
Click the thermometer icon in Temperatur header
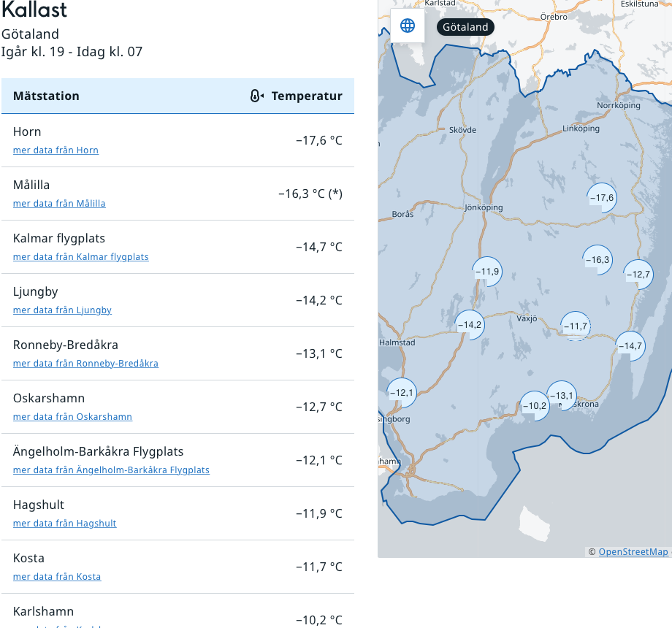pos(256,96)
